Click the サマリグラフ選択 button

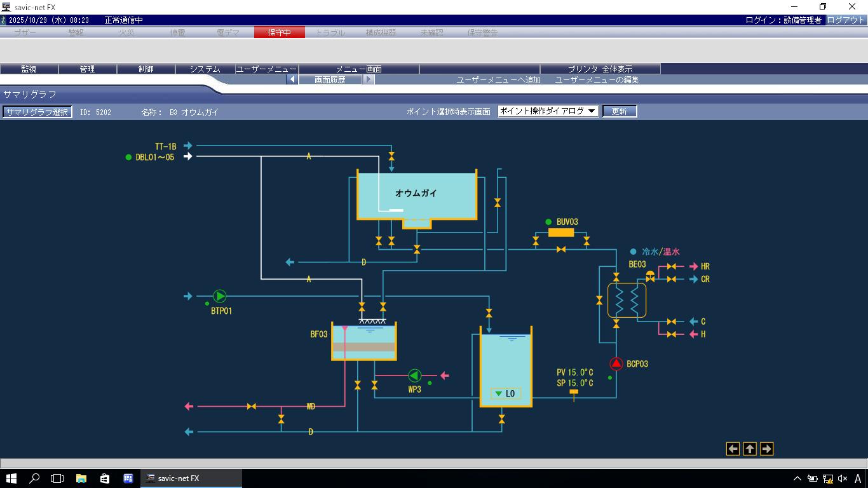(x=37, y=112)
